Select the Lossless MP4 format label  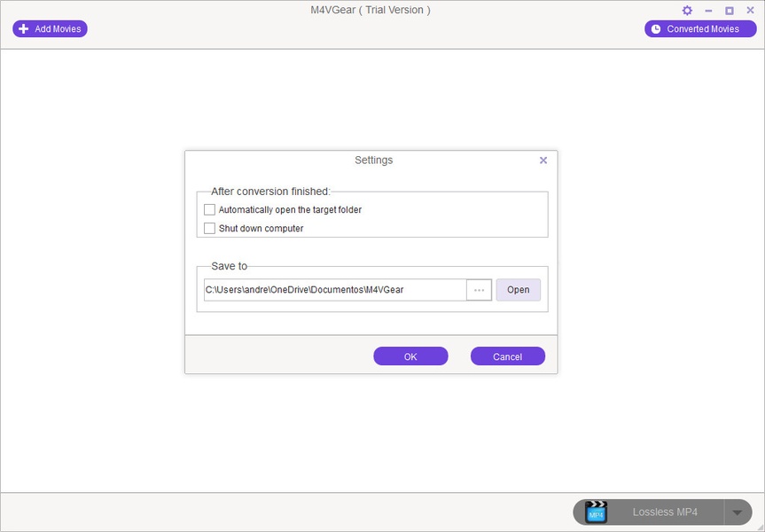[665, 512]
